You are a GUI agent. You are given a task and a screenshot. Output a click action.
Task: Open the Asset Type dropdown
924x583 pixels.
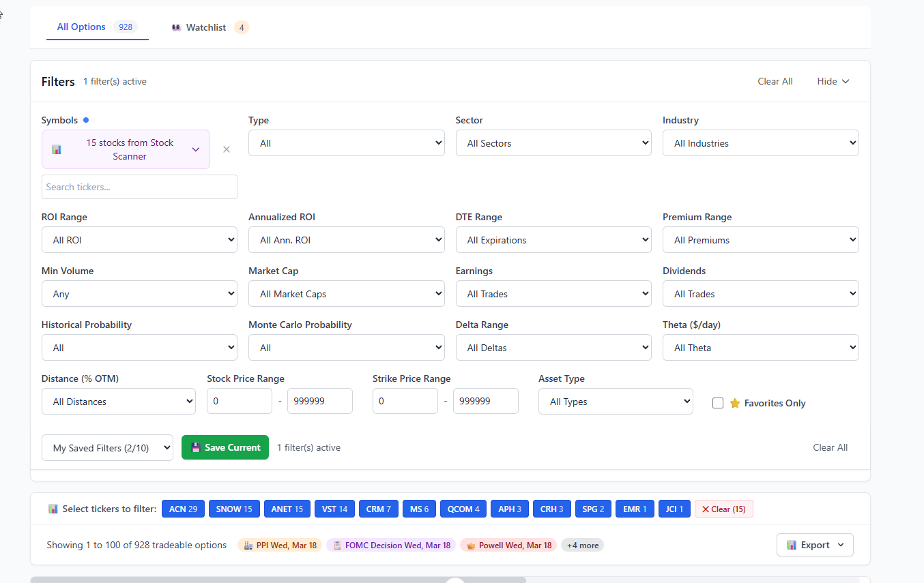tap(616, 402)
